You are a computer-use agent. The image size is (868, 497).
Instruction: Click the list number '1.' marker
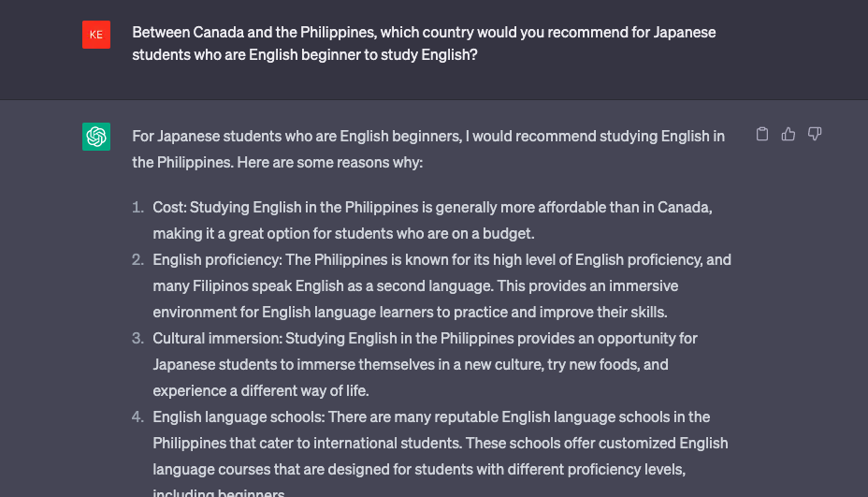[137, 207]
